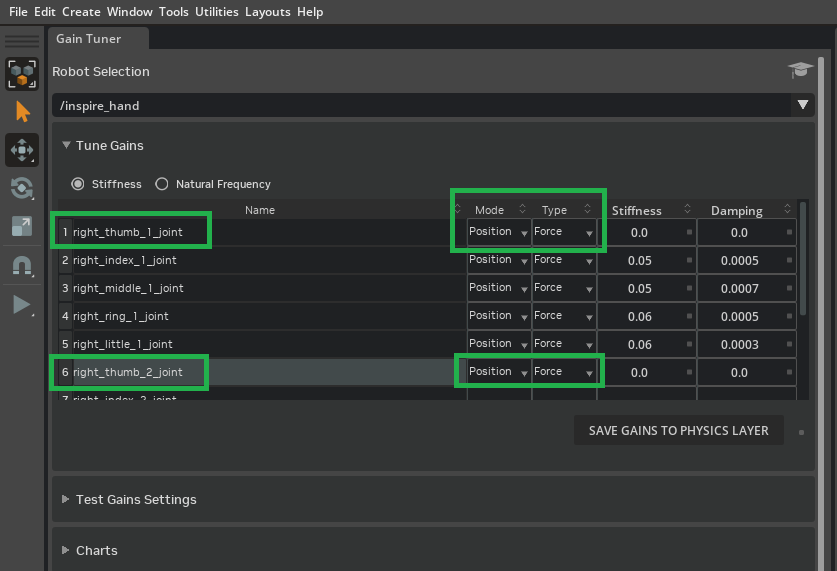Open the Tools menu

[x=173, y=12]
